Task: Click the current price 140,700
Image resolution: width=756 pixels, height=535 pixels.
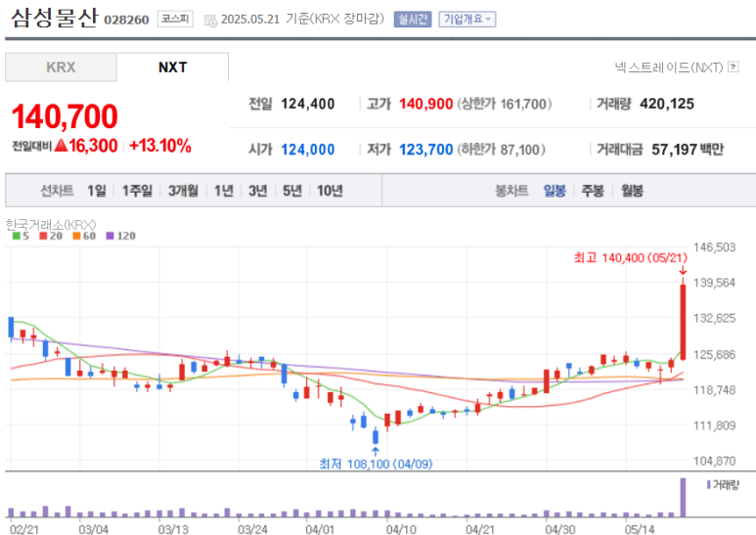Action: (x=65, y=116)
